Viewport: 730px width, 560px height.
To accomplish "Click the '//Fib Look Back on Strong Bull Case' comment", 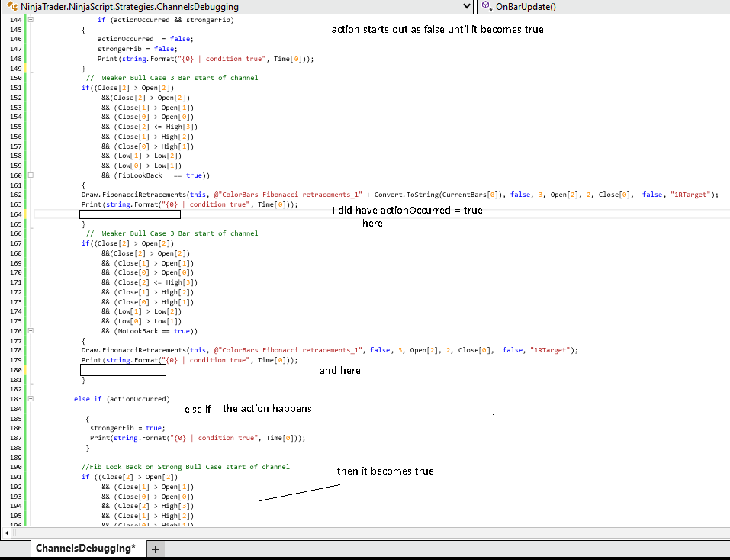I will (186, 467).
